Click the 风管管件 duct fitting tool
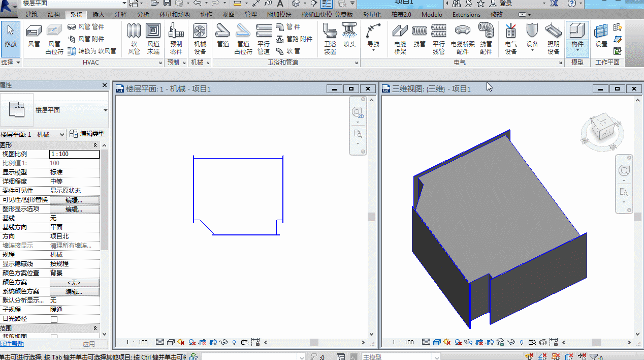644x360 pixels. (x=86, y=26)
